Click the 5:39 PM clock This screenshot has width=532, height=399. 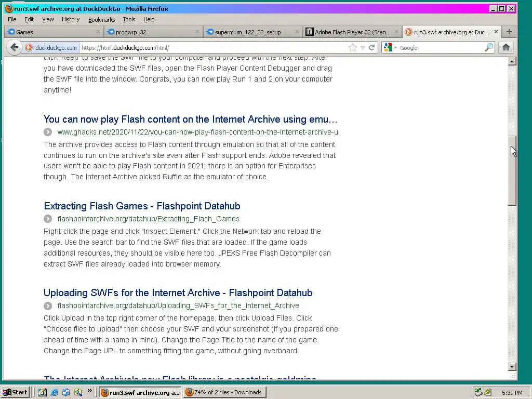(512, 393)
